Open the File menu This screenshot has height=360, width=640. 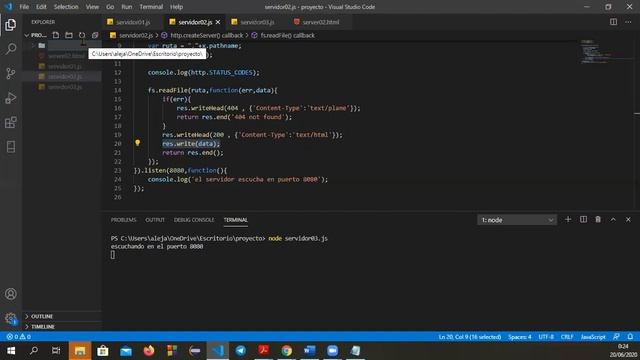(24, 7)
